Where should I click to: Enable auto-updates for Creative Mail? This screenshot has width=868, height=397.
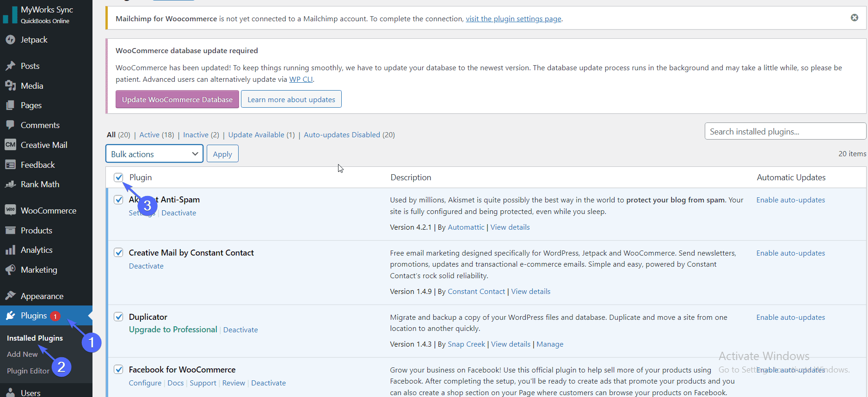(x=791, y=253)
